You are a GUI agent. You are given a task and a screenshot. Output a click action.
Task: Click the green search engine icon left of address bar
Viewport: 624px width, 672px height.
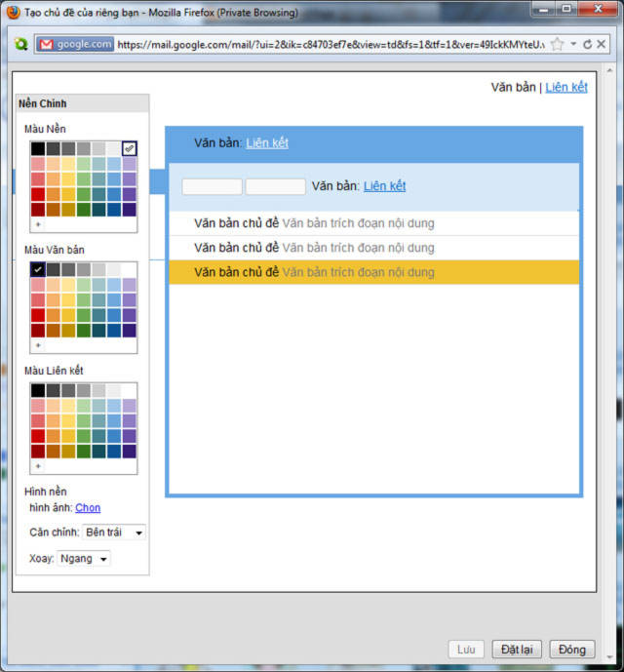coord(21,44)
